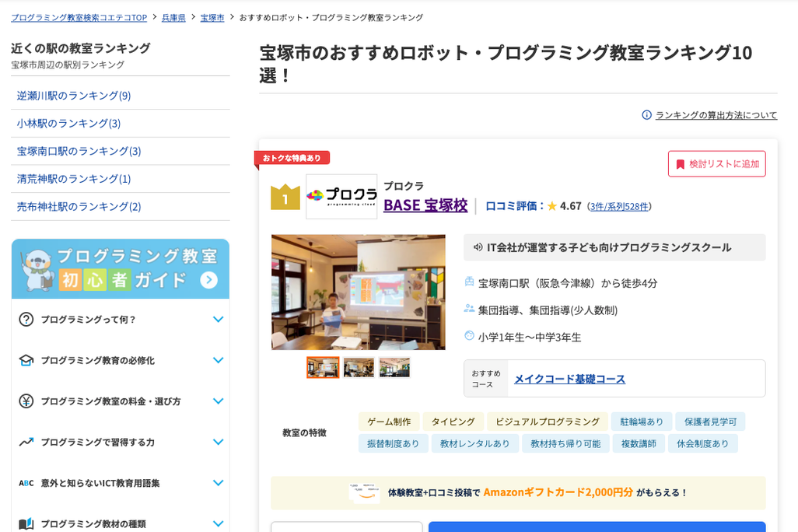Click the おトクな特典あり red ribbon

(x=292, y=159)
